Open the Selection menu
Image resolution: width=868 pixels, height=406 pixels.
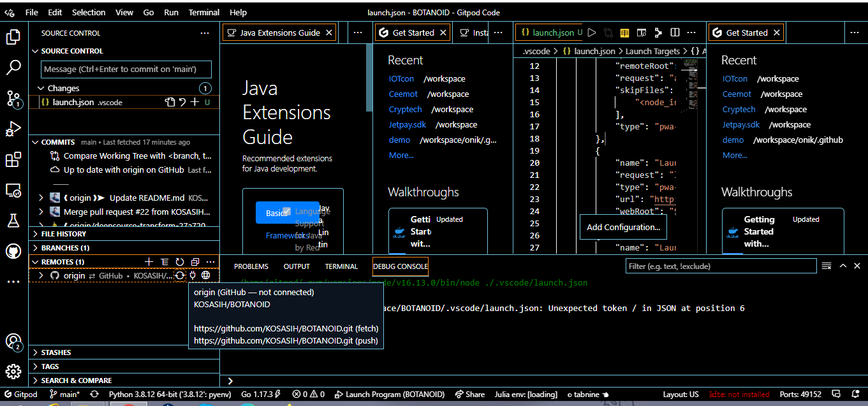click(x=89, y=12)
